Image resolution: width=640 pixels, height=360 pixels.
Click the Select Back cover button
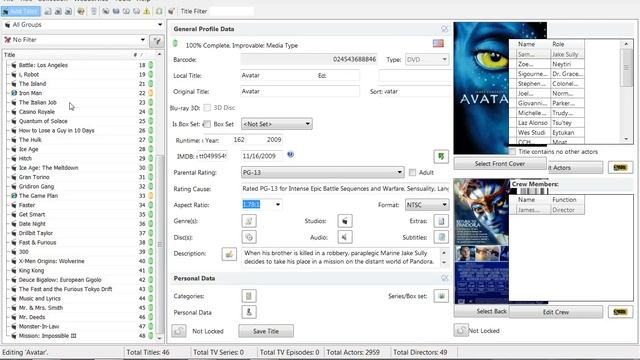click(482, 311)
